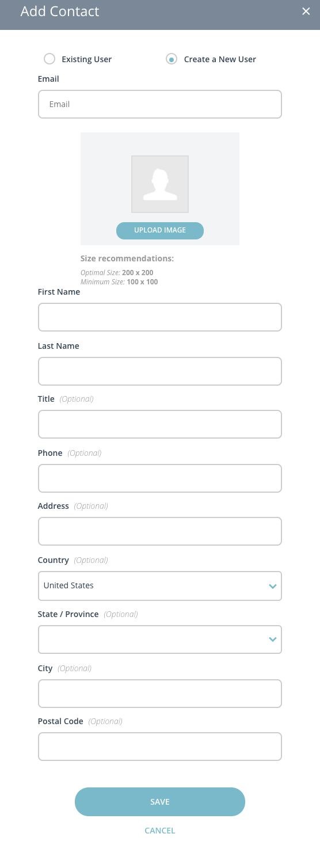Focus the Postal Code field
The height and width of the screenshot is (868, 320).
point(160,747)
